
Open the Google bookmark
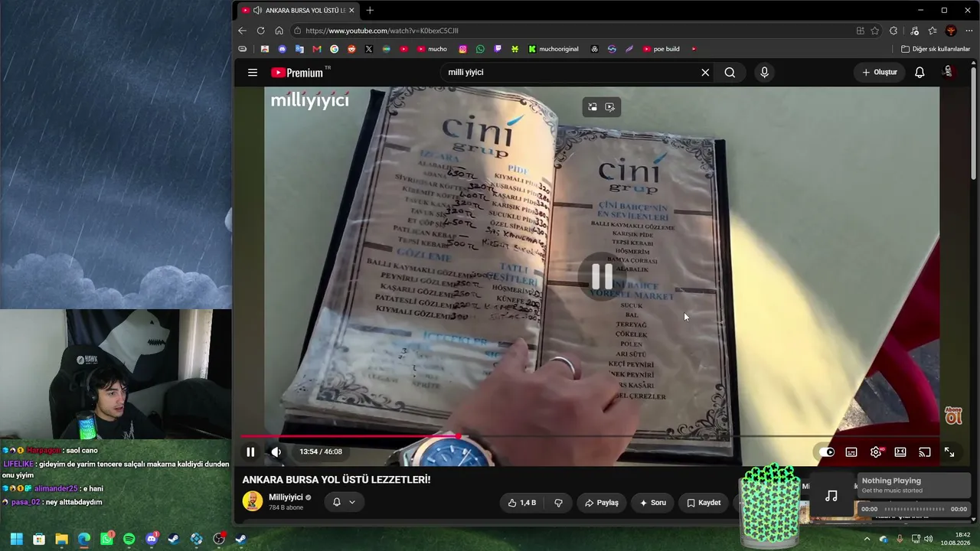[334, 49]
